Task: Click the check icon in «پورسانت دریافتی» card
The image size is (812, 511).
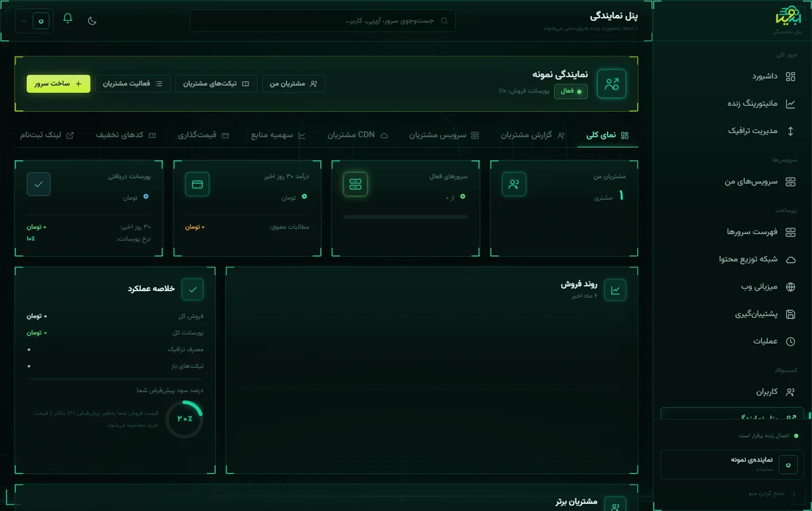Action: [39, 184]
